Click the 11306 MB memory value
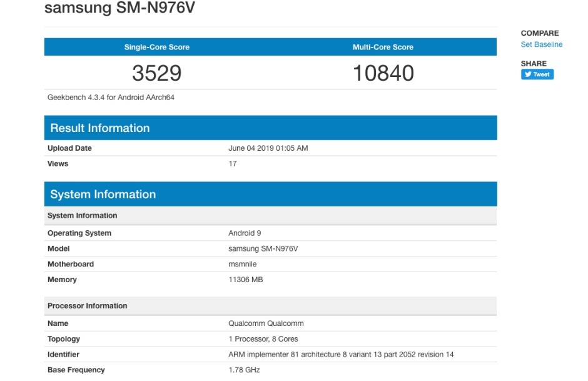This screenshot has width=588, height=381. click(x=246, y=280)
